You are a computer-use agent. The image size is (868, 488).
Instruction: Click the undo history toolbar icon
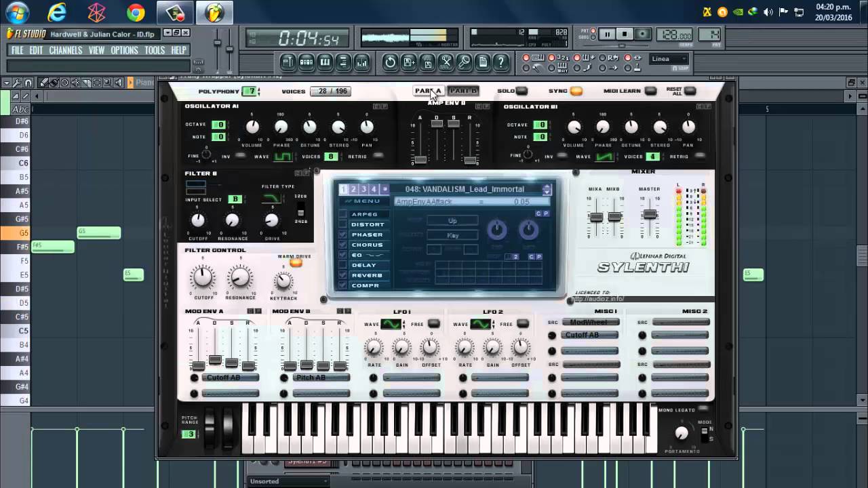click(391, 62)
